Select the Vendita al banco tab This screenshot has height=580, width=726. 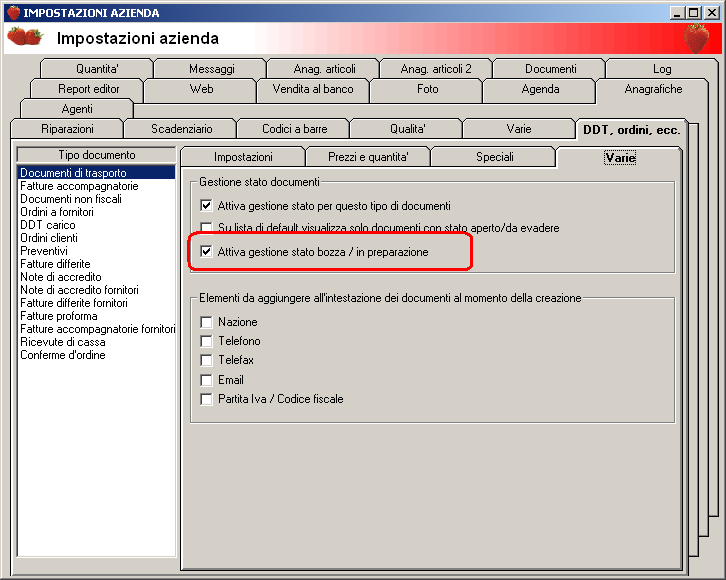[x=313, y=89]
